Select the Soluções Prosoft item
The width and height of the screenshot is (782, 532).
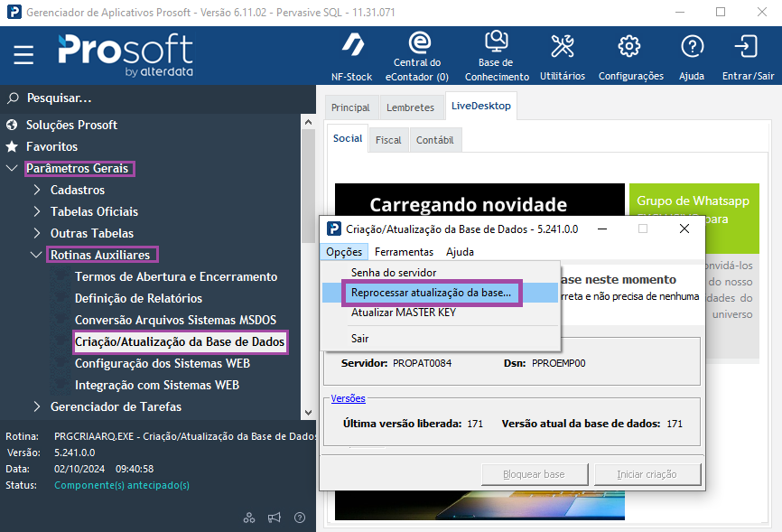tap(72, 125)
